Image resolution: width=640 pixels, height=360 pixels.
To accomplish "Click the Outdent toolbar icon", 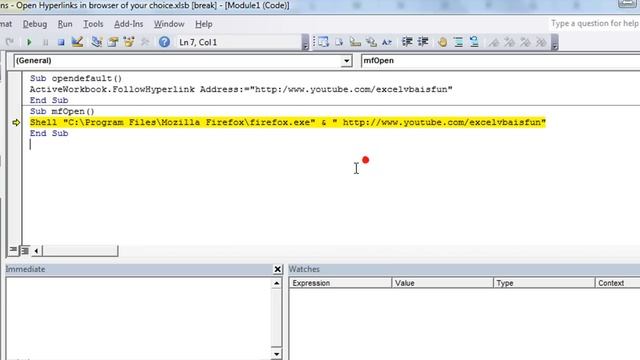I will point(423,42).
